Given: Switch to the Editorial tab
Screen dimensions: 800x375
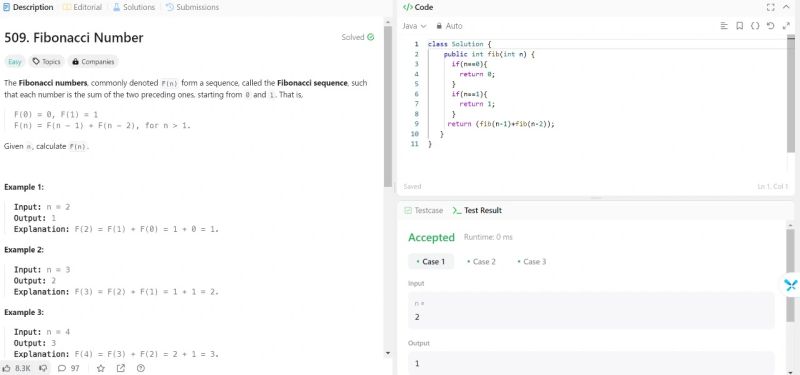Looking at the screenshot, I should (x=82, y=7).
